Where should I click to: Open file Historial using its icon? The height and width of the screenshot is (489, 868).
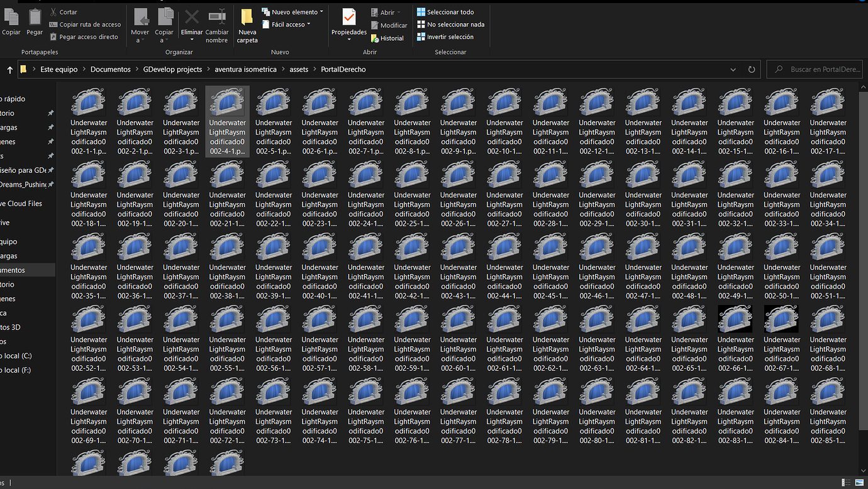(374, 38)
